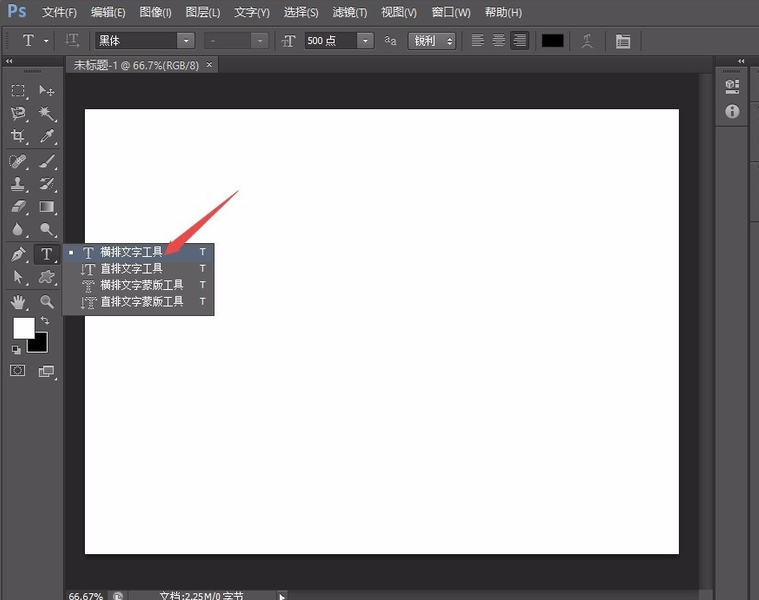The width and height of the screenshot is (759, 600).
Task: Open the 帮助(H) menu
Action: coord(503,12)
